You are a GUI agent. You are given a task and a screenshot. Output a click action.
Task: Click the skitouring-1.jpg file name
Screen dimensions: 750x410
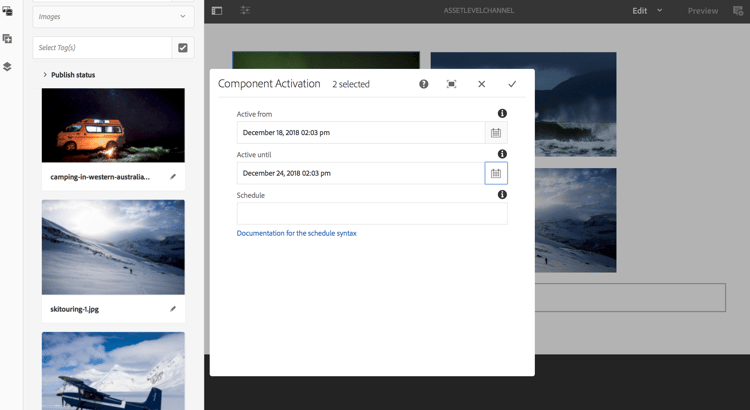click(75, 309)
